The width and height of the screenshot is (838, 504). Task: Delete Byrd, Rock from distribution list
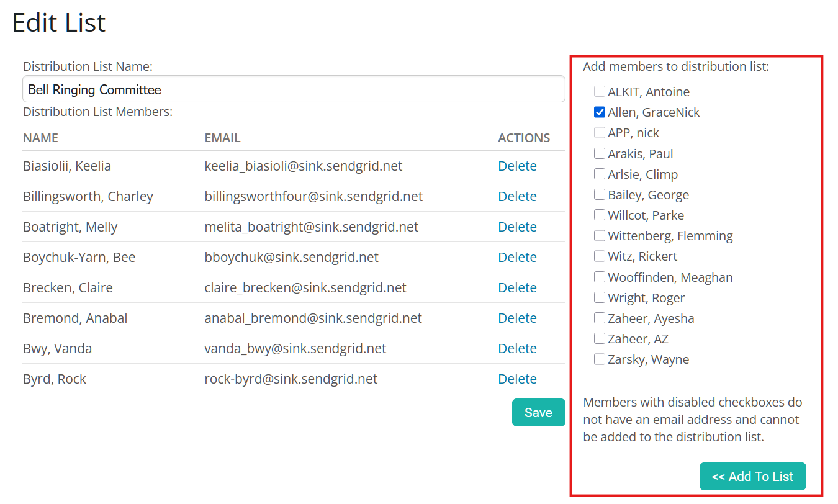(x=517, y=379)
